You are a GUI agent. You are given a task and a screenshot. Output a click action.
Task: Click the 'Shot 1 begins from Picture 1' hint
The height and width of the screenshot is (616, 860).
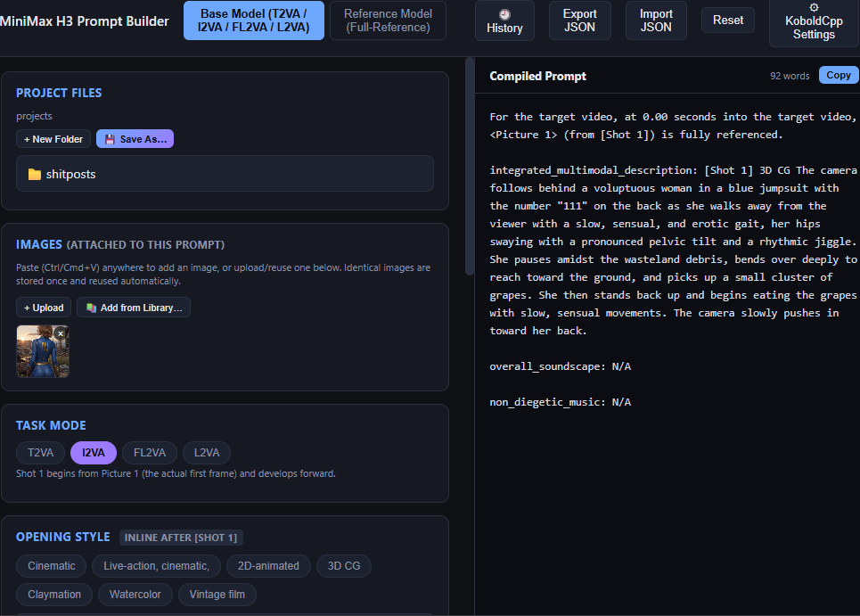[176, 473]
